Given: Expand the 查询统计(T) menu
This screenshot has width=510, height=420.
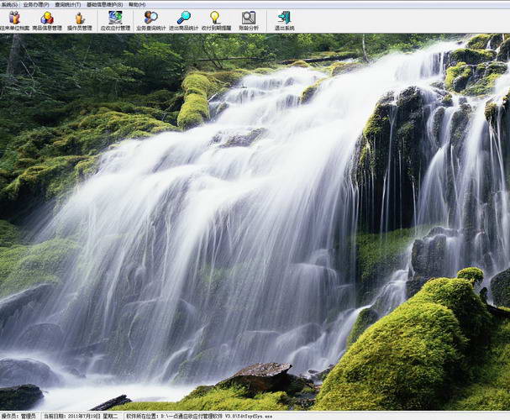Looking at the screenshot, I should click(67, 4).
